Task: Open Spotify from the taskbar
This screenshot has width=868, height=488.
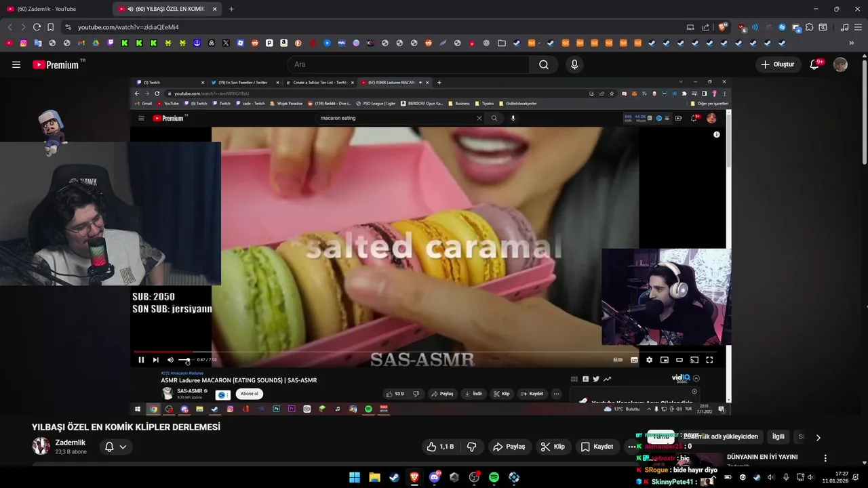Action: coord(494,477)
